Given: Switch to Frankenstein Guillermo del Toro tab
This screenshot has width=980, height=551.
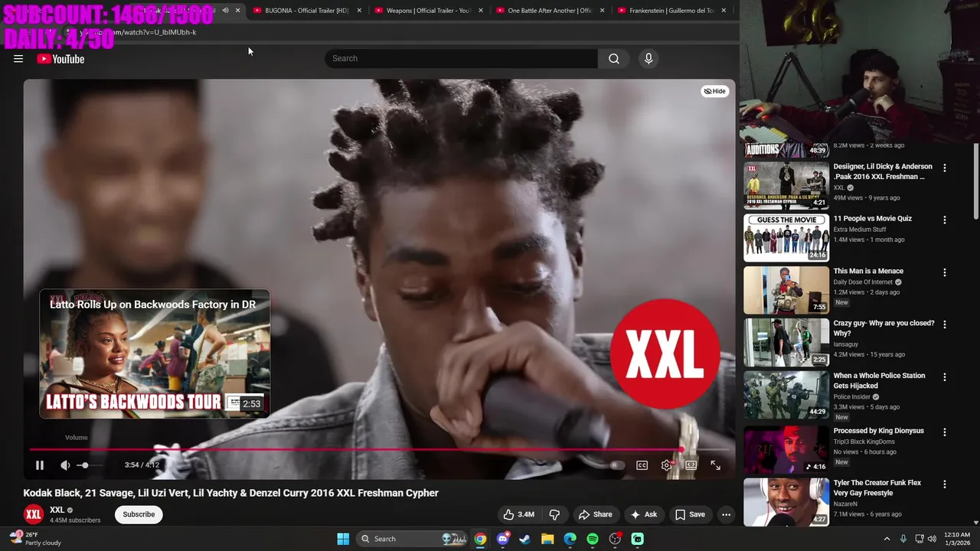Looking at the screenshot, I should point(671,11).
